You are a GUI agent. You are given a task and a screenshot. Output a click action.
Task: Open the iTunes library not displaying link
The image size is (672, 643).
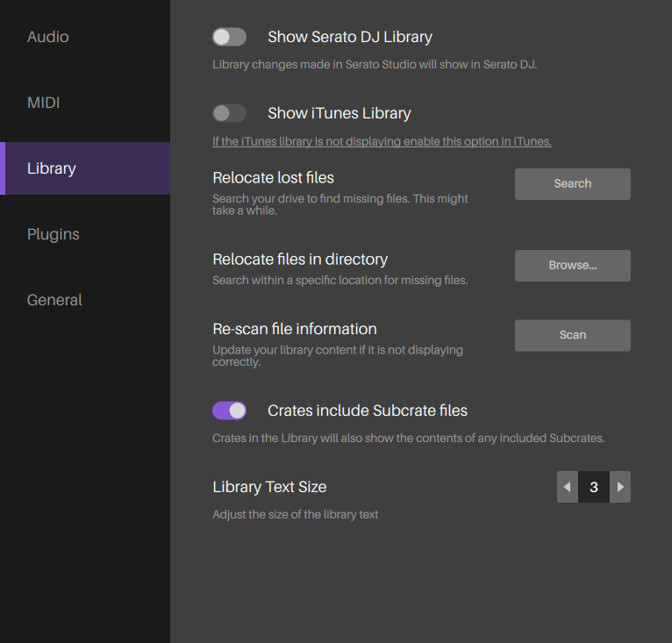382,141
